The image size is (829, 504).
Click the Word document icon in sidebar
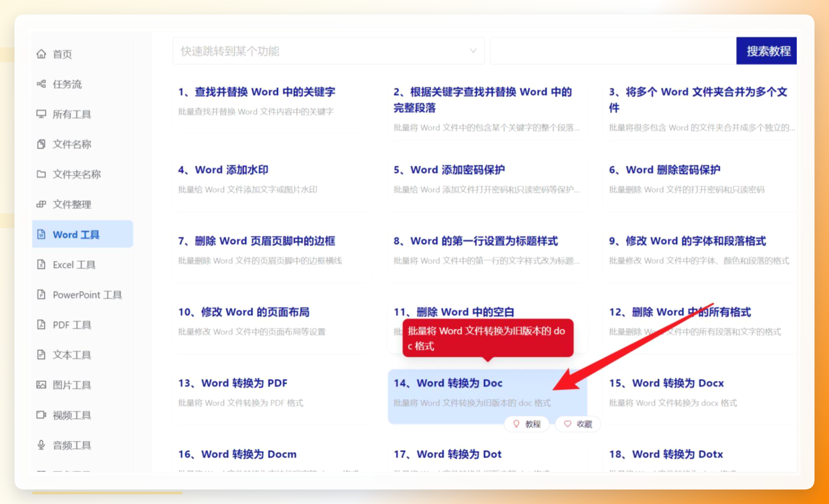pyautogui.click(x=41, y=234)
